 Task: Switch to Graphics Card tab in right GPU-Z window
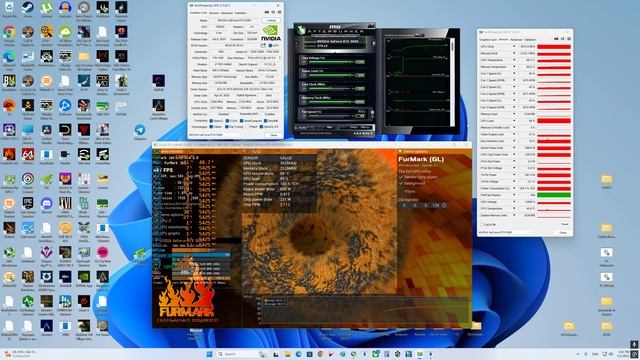click(488, 40)
